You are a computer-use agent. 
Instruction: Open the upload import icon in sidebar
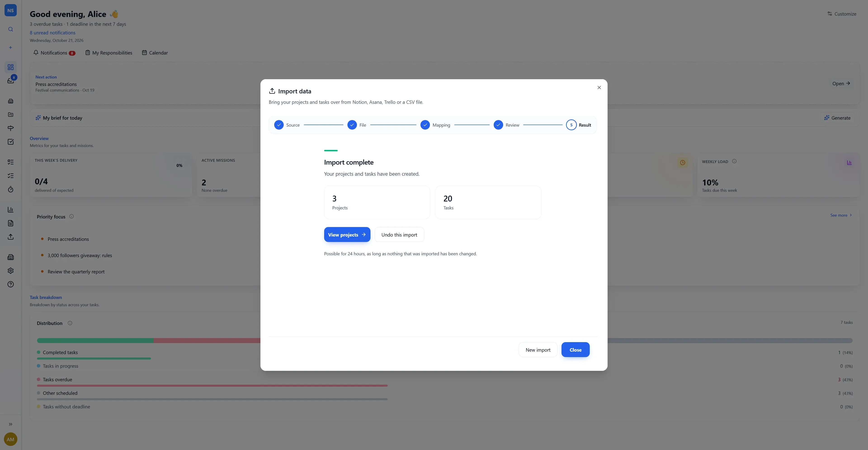[10, 237]
